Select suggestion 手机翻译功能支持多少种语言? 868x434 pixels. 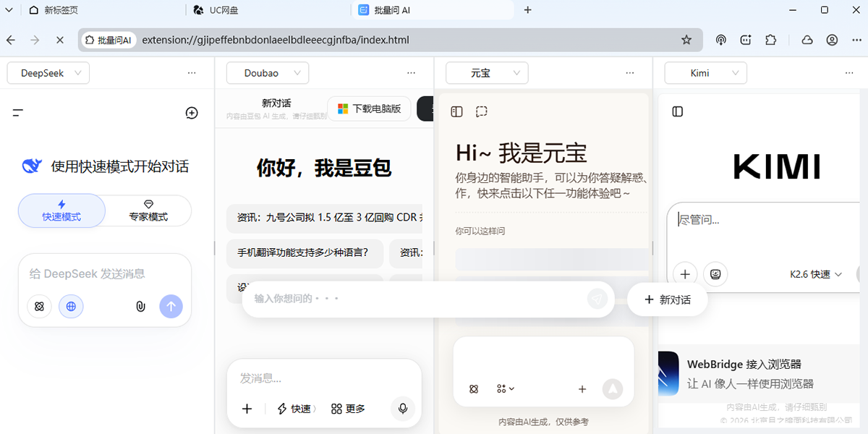(x=305, y=253)
